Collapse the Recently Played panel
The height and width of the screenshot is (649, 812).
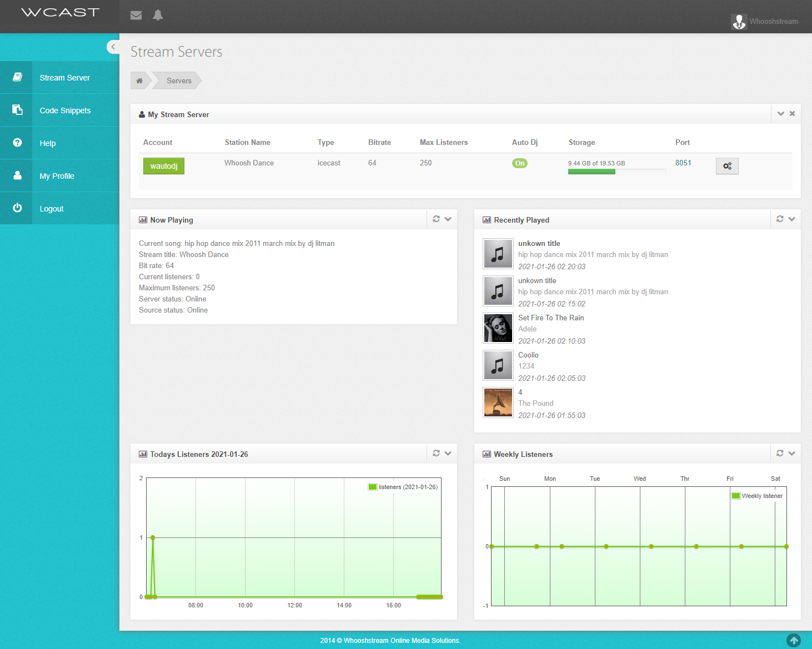click(792, 219)
